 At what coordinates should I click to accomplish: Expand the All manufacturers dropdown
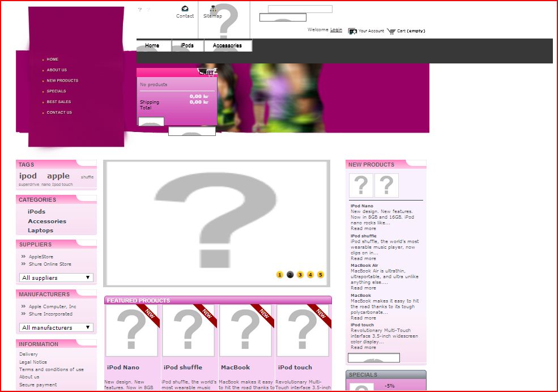coord(56,327)
